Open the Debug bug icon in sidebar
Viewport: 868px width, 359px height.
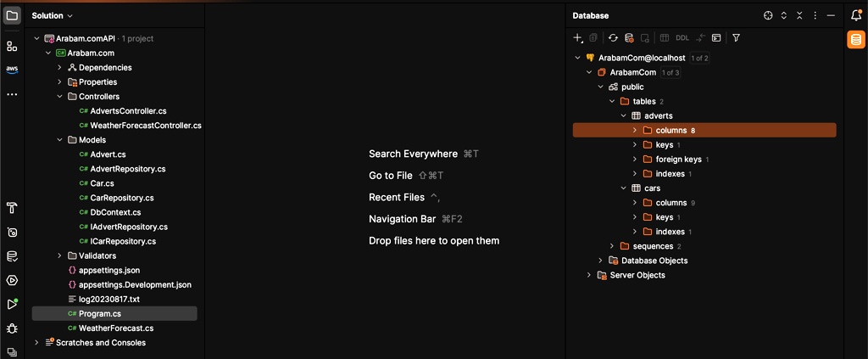pyautogui.click(x=12, y=328)
